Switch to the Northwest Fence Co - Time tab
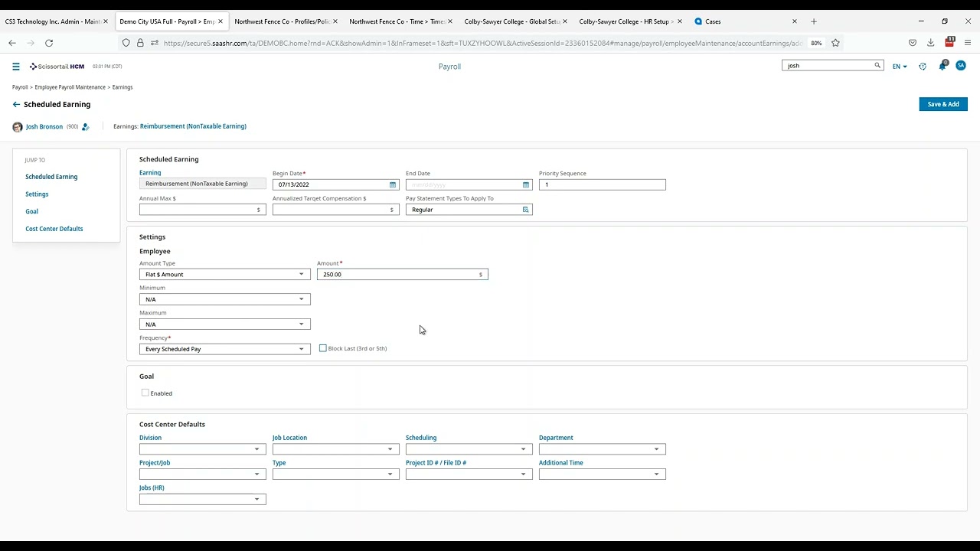The image size is (980, 551). tap(390, 21)
